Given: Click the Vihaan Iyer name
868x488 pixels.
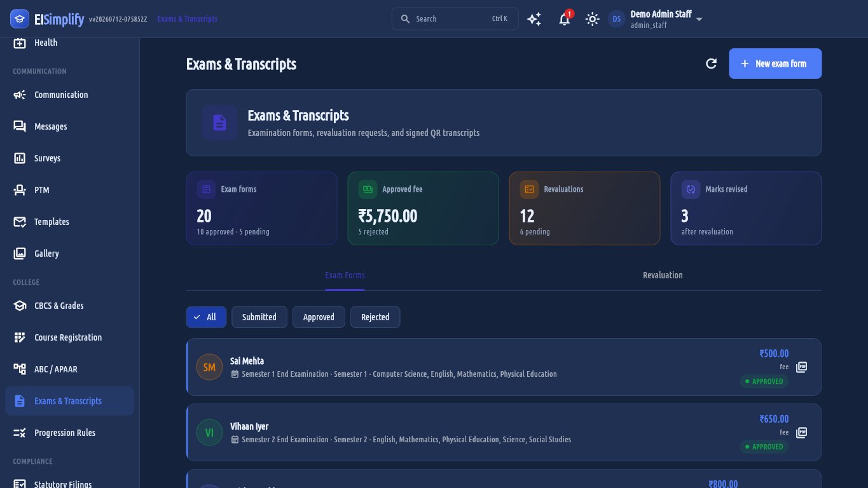Looking at the screenshot, I should (x=249, y=426).
